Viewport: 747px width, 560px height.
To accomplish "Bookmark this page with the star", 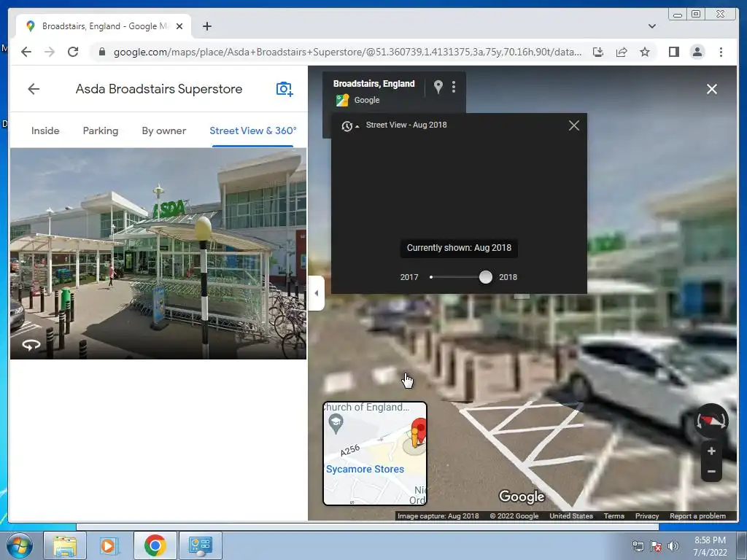I will pyautogui.click(x=645, y=52).
